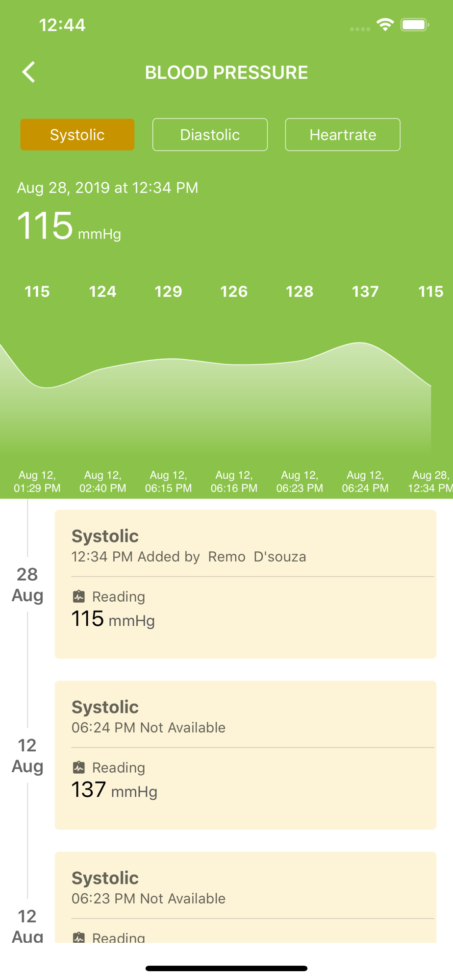The height and width of the screenshot is (980, 453).
Task: Tap the Wi-Fi status icon
Action: click(x=385, y=24)
